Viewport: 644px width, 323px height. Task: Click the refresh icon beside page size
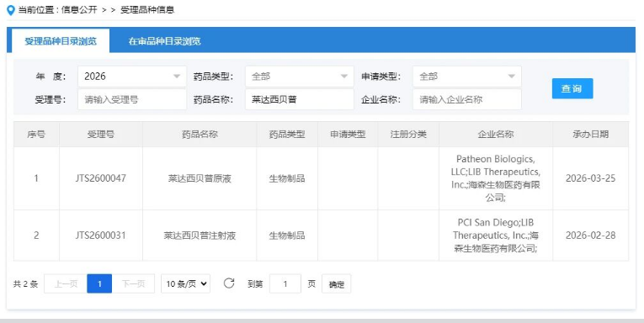229,283
